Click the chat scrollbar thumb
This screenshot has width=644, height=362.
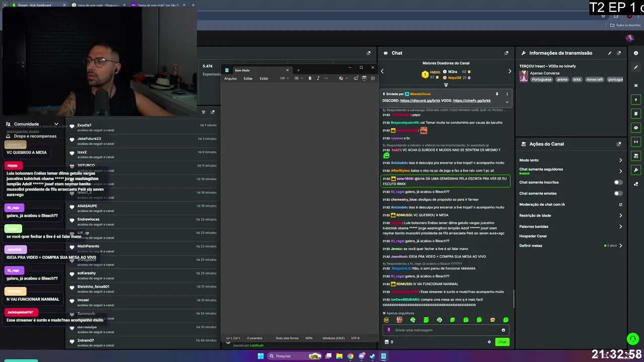[x=513, y=299]
